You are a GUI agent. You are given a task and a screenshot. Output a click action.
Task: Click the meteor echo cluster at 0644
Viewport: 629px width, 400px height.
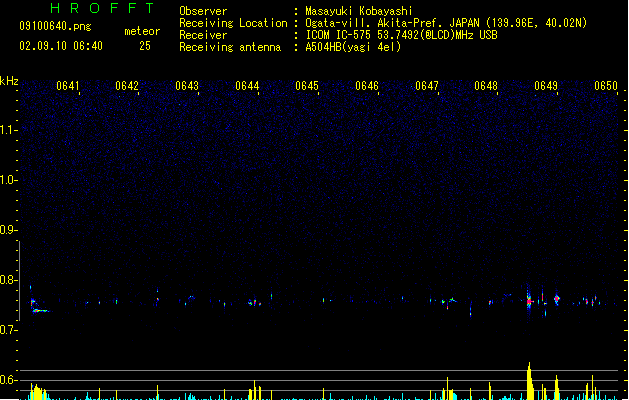pos(255,303)
